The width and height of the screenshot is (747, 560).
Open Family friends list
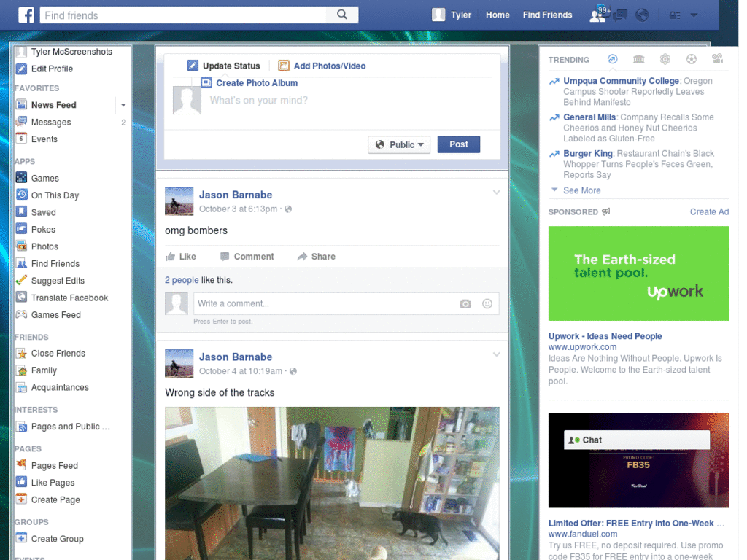pyautogui.click(x=36, y=370)
